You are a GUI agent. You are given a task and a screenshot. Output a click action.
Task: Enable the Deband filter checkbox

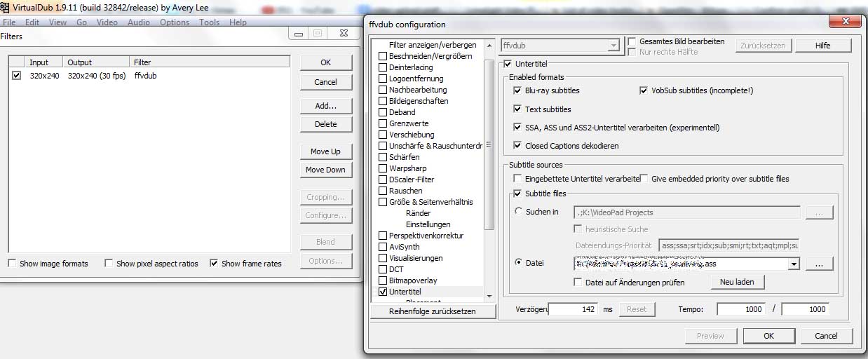(x=383, y=112)
